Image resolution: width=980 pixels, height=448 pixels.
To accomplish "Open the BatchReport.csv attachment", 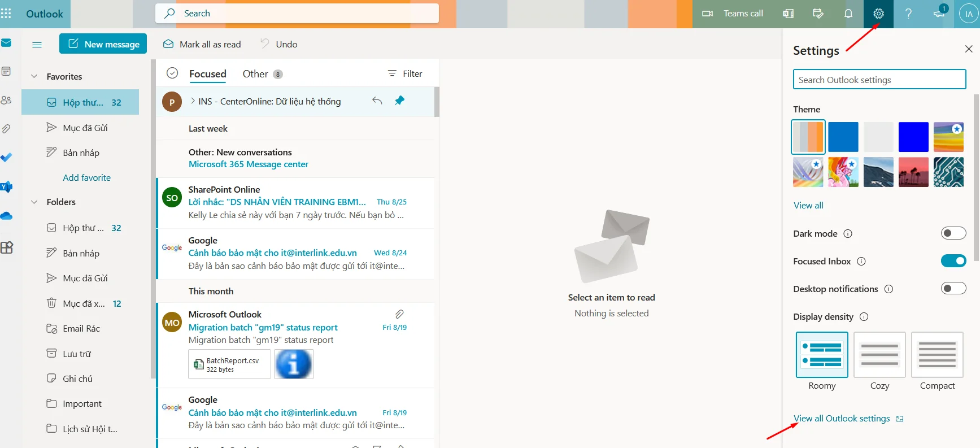I will (x=229, y=364).
